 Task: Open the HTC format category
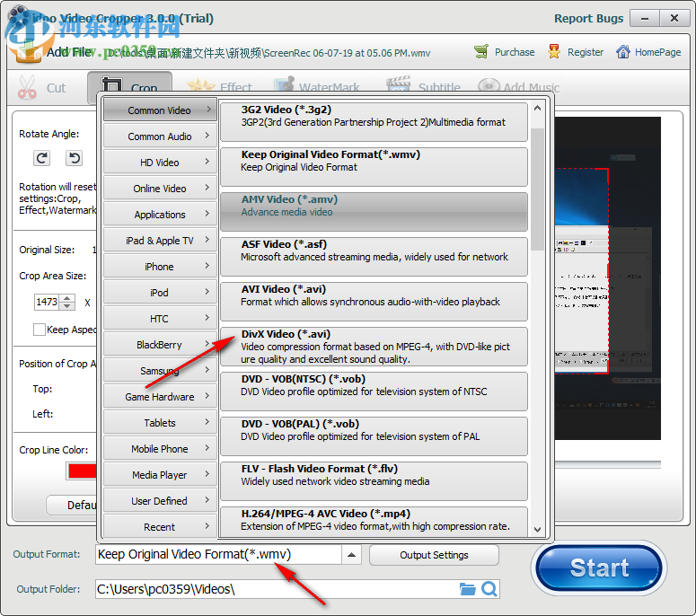coord(160,319)
